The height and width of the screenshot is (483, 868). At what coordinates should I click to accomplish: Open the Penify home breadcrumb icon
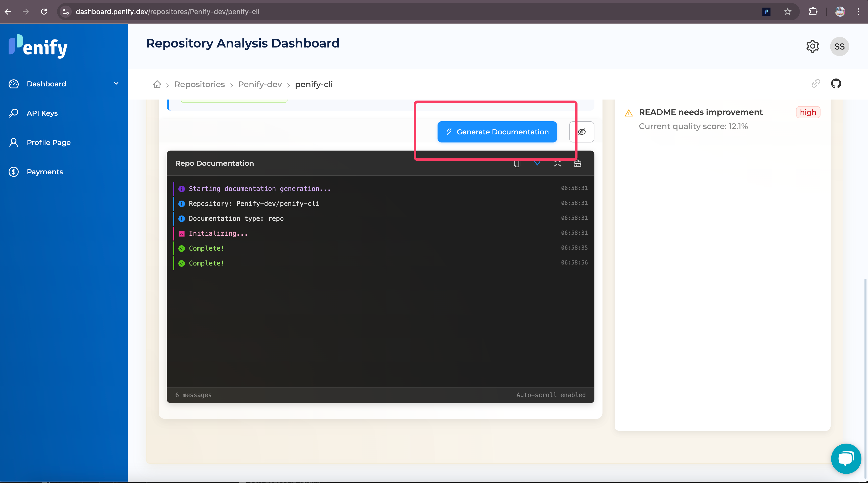pos(157,84)
